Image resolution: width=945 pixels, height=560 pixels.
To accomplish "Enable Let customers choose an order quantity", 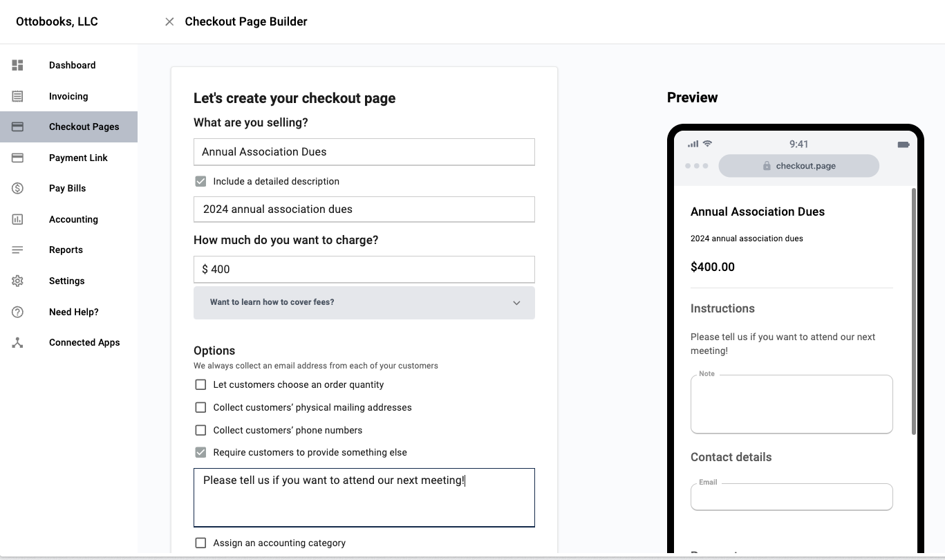I will tap(200, 384).
